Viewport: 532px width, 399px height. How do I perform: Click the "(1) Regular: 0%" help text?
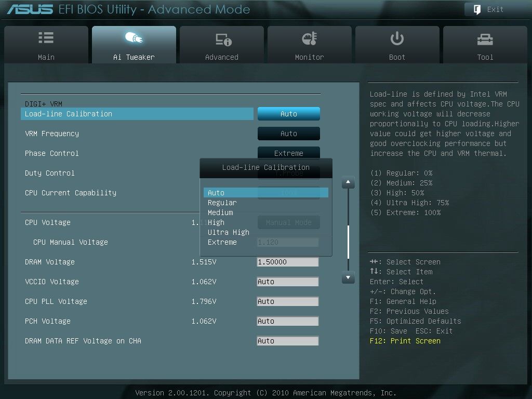click(x=402, y=172)
